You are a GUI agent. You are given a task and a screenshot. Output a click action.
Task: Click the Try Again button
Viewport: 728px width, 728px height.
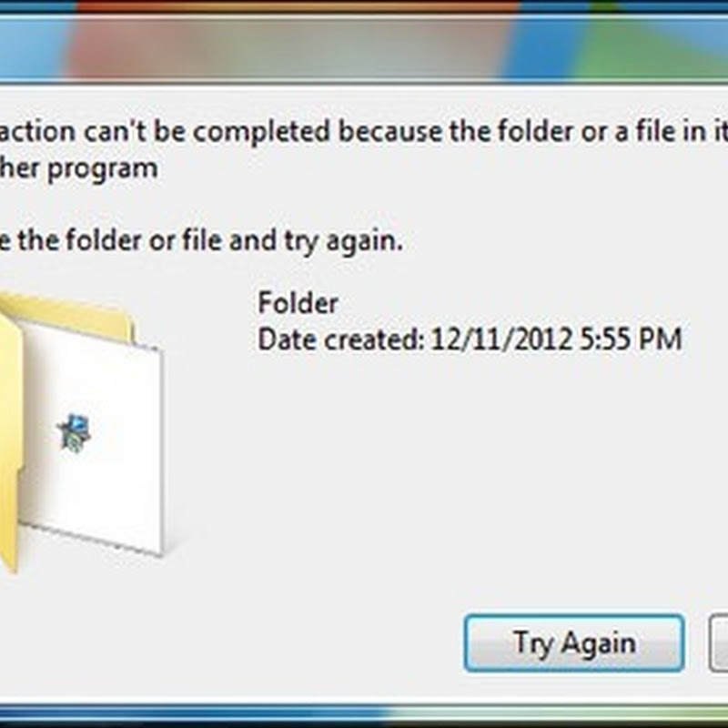(x=574, y=643)
